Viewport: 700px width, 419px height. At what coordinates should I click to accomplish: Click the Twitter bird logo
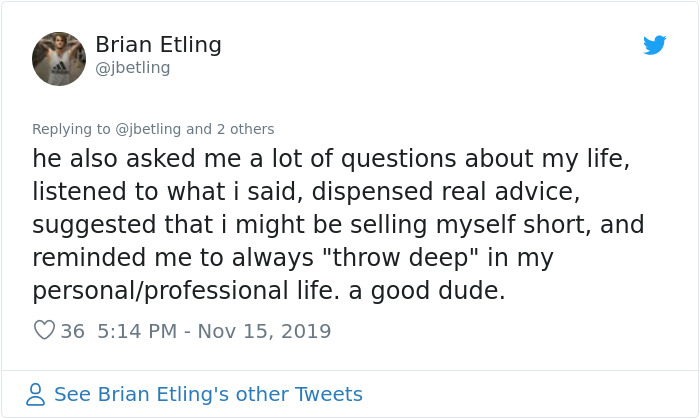coord(654,45)
